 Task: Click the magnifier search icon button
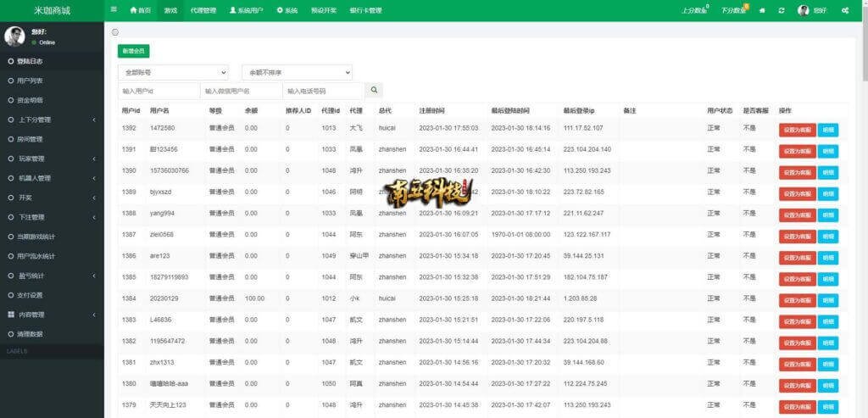pos(374,90)
